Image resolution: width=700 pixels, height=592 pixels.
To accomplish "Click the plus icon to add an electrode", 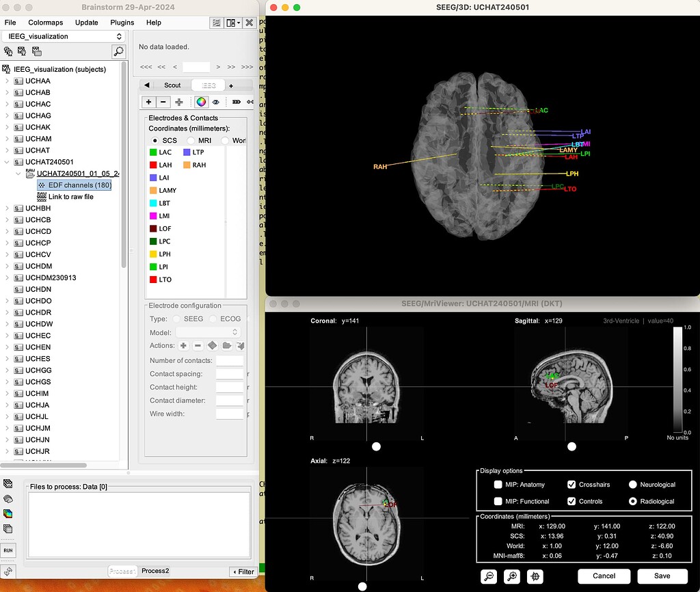I will (149, 101).
